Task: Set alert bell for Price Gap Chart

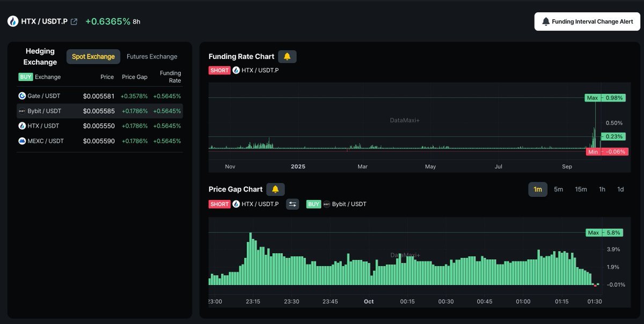Action: 275,189
